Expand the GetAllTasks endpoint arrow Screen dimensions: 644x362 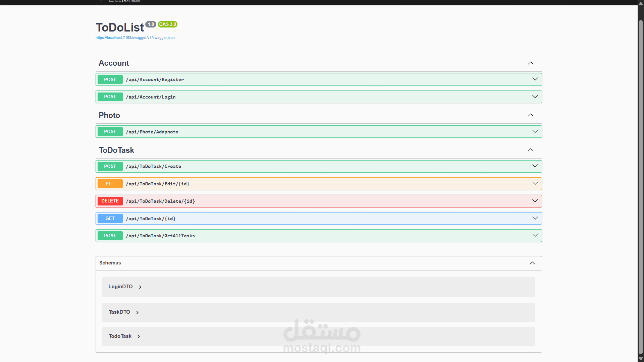[x=535, y=236]
